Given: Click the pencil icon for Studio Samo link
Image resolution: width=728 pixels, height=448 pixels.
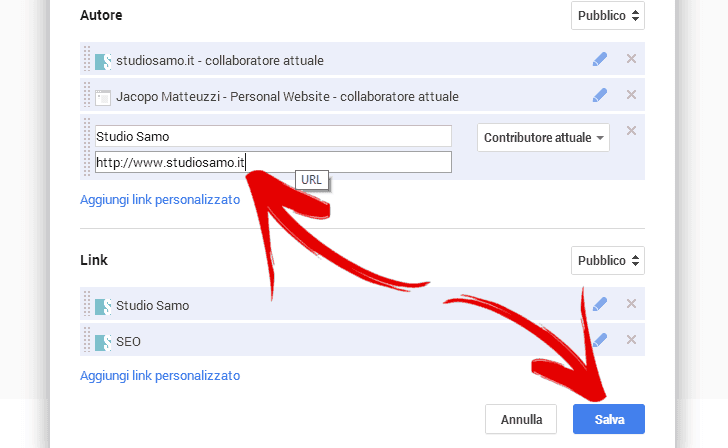Looking at the screenshot, I should click(x=599, y=304).
